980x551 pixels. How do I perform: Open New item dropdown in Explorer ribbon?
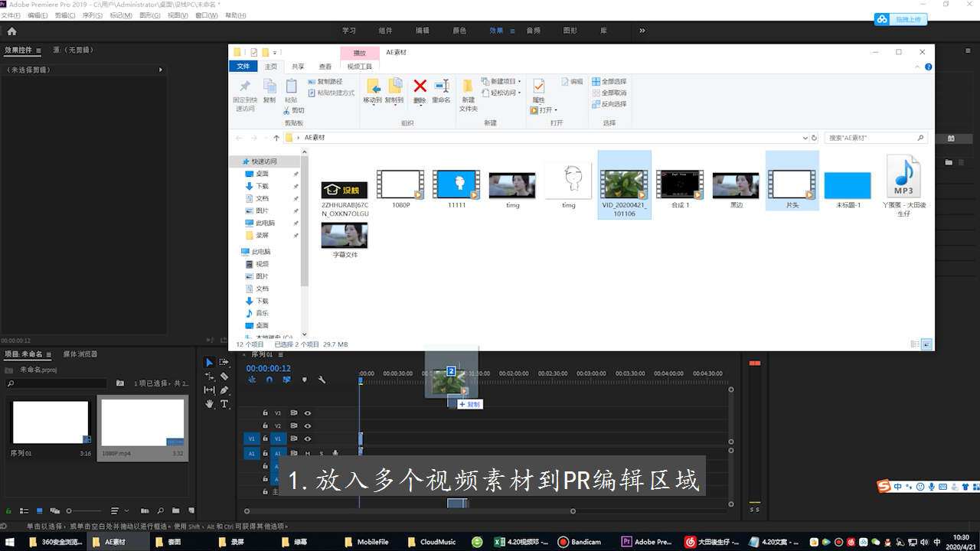(501, 81)
